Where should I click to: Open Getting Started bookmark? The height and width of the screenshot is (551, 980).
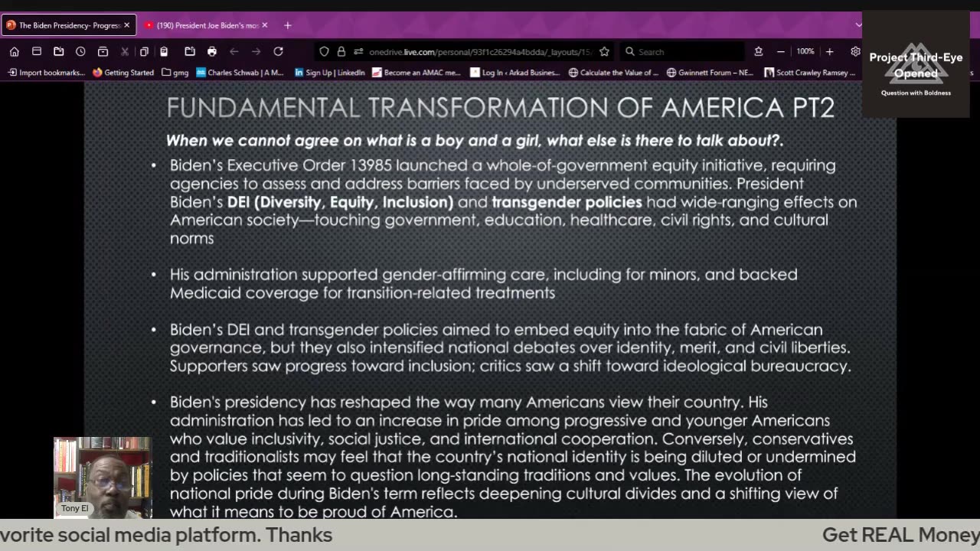pyautogui.click(x=122, y=73)
